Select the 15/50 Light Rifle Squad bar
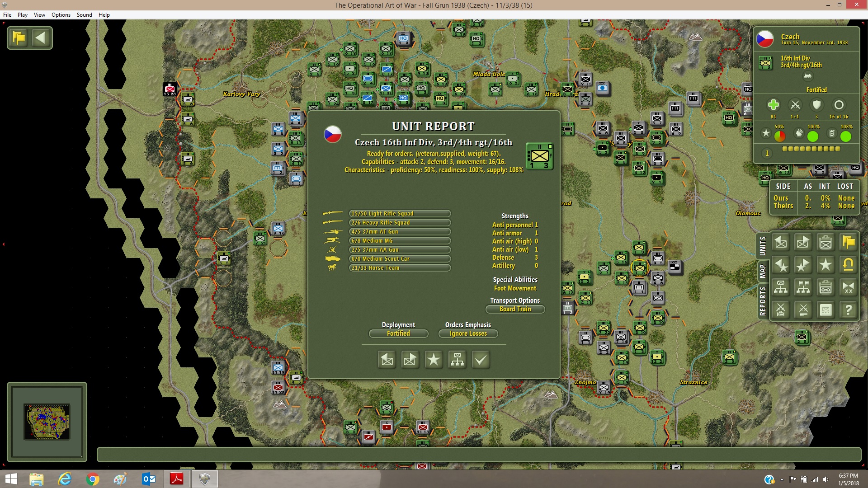The image size is (868, 488). (400, 214)
